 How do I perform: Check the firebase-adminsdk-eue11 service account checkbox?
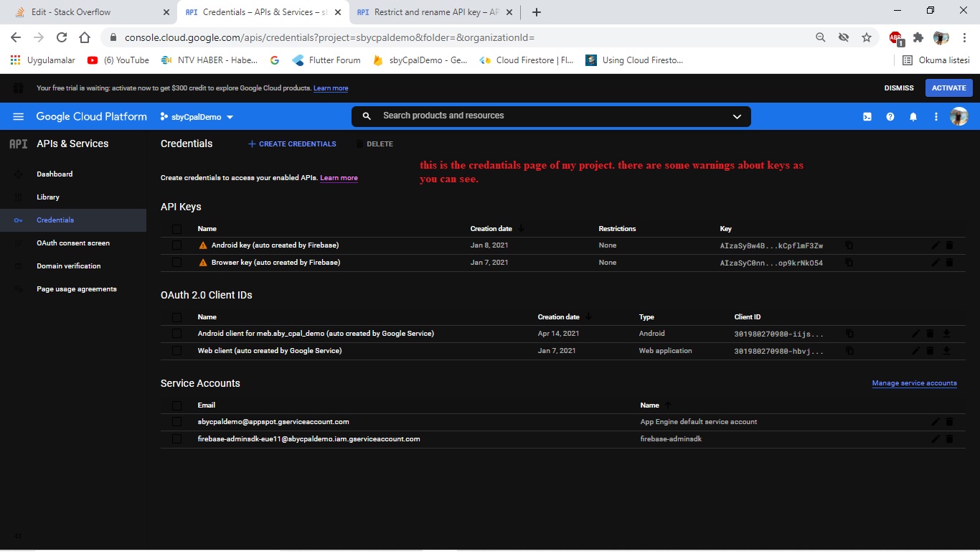click(176, 439)
